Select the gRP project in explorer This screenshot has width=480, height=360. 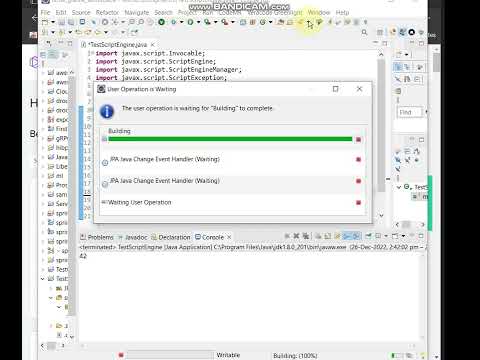click(59, 138)
